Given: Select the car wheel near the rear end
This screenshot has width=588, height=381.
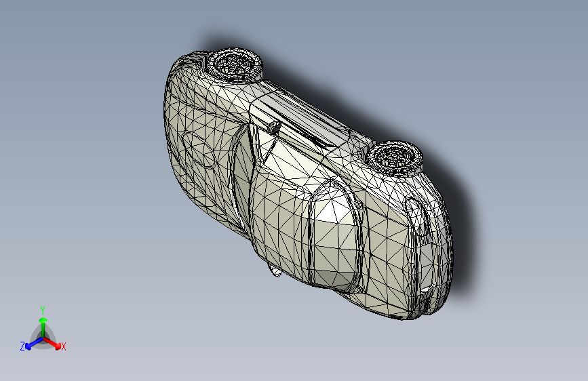Looking at the screenshot, I should click(x=395, y=158).
